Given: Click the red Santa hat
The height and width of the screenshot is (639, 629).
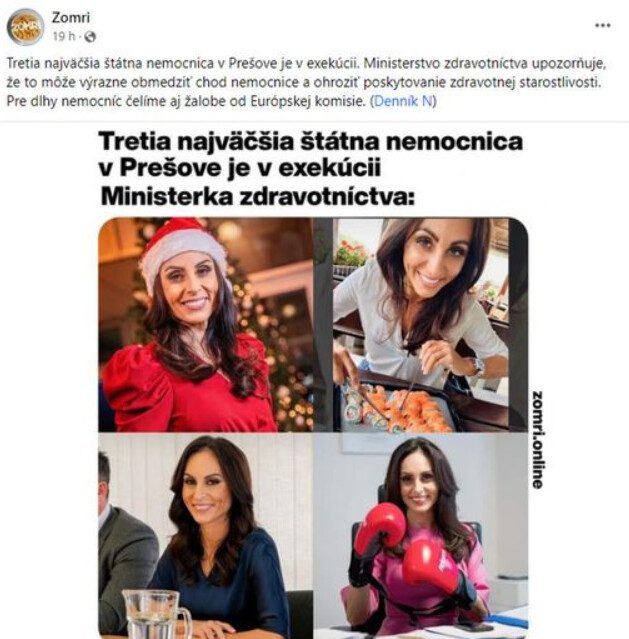Looking at the screenshot, I should (183, 250).
